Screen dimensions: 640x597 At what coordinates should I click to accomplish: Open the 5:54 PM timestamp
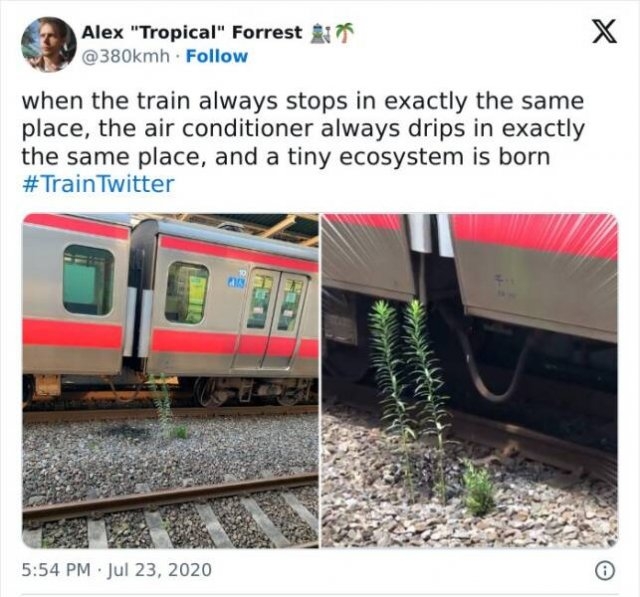(56, 570)
